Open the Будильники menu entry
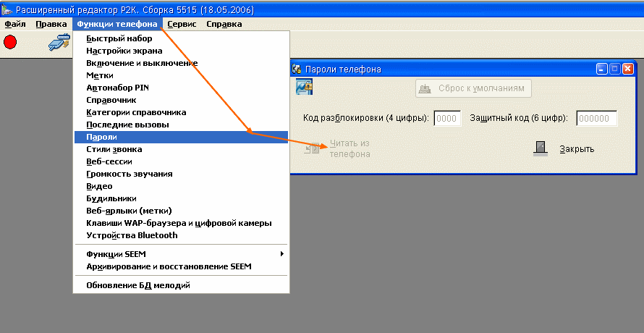This screenshot has height=333, width=644. 181,198
